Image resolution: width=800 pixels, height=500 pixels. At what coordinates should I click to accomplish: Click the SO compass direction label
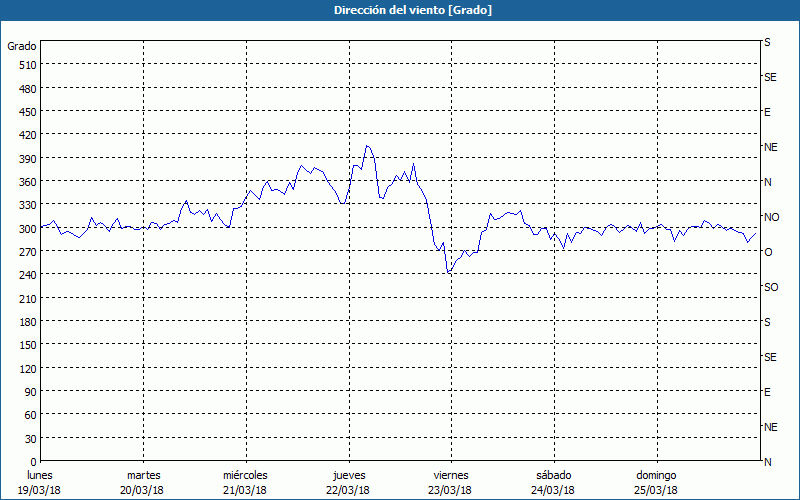tap(770, 287)
